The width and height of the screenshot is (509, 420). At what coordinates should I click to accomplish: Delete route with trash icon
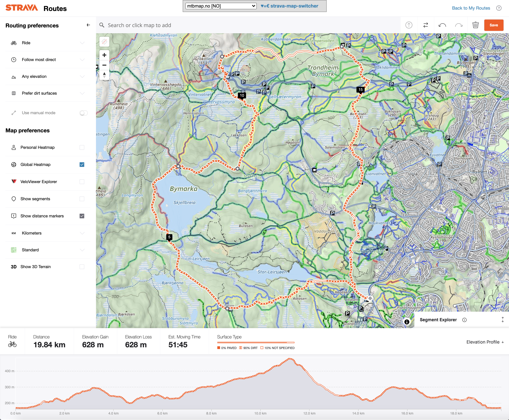475,25
